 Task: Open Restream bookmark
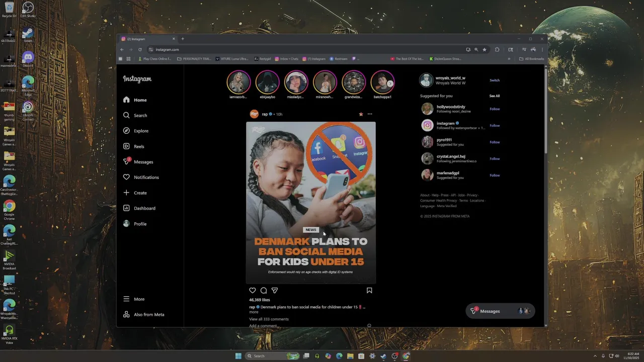(x=338, y=59)
